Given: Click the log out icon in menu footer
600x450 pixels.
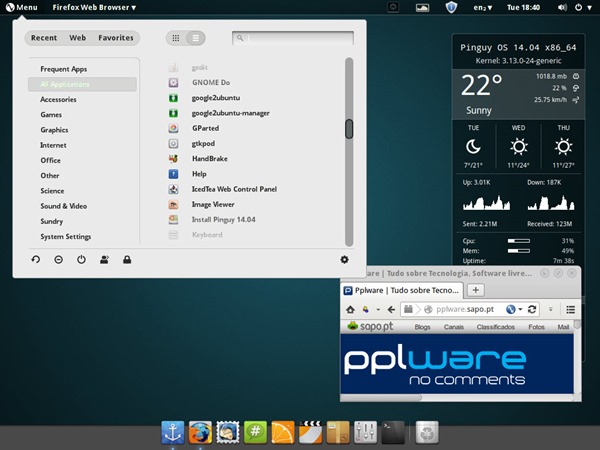Looking at the screenshot, I should [59, 260].
